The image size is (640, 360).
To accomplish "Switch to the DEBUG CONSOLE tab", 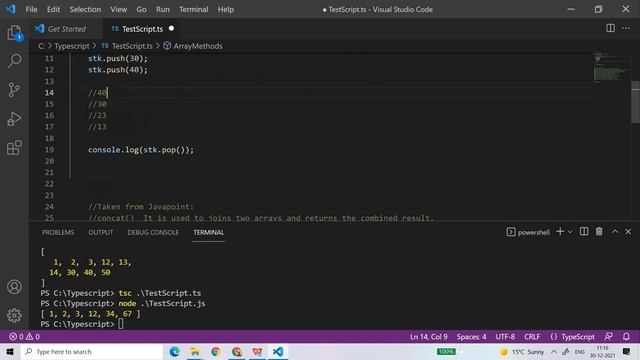I will click(x=153, y=232).
